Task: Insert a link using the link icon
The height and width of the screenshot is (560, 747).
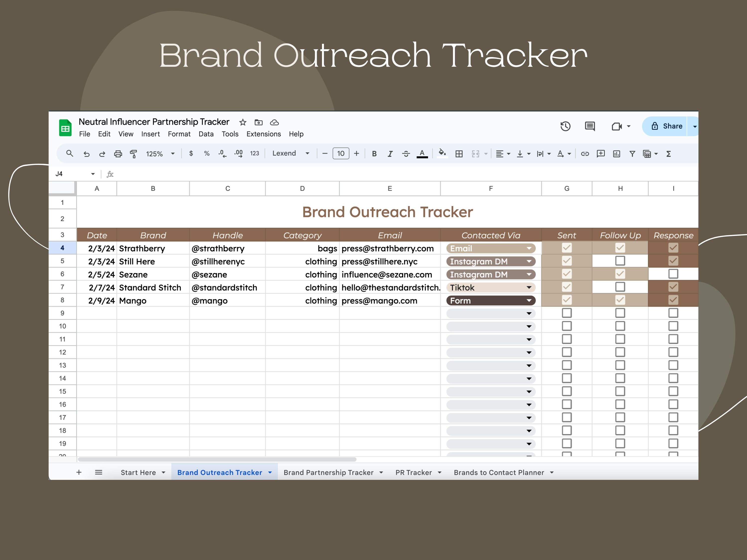Action: [x=585, y=154]
